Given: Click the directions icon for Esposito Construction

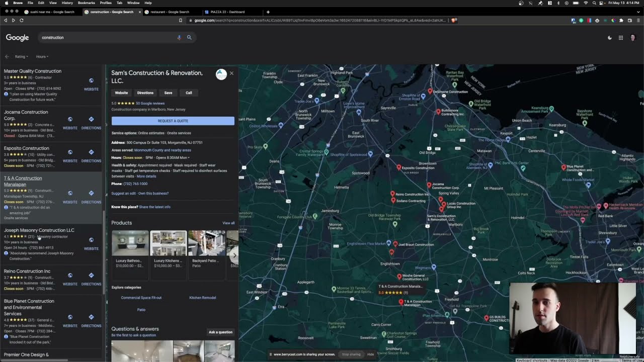Looking at the screenshot, I should 91,152.
